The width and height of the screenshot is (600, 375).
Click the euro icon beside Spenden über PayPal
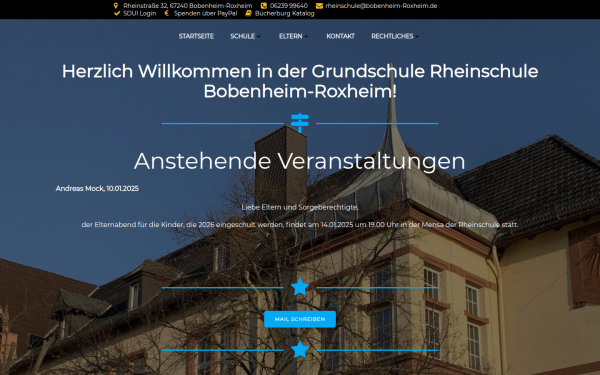(166, 13)
